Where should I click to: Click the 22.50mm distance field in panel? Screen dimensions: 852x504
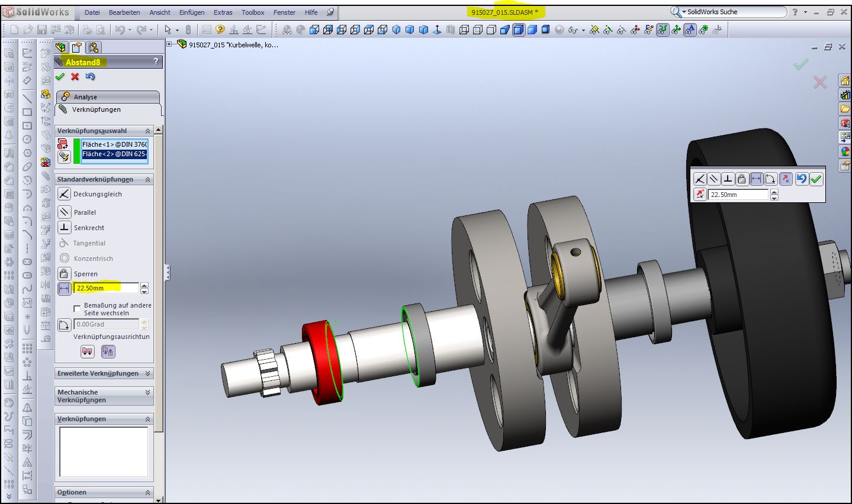click(x=107, y=288)
